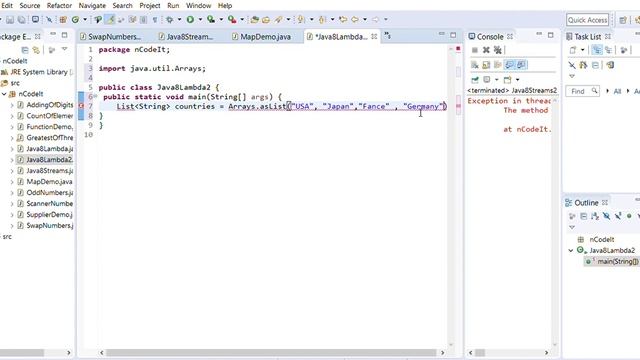
Task: Toggle Hide Non-Public Members in the Outline toolbar
Action: [629, 216]
